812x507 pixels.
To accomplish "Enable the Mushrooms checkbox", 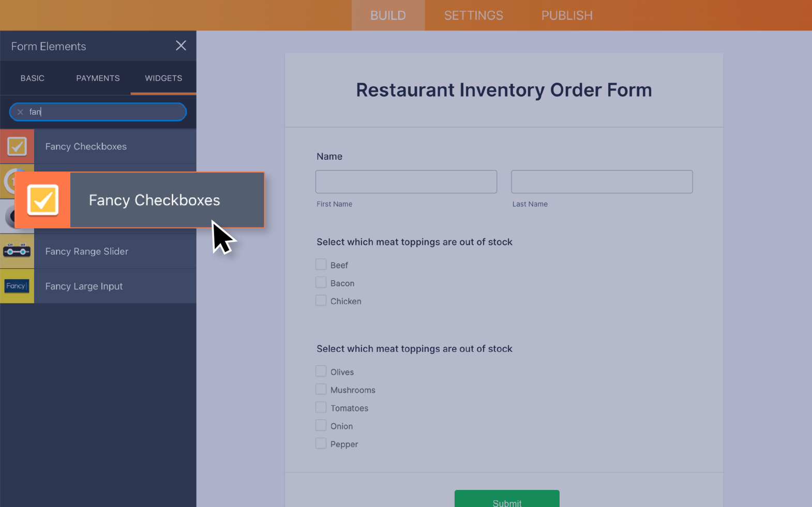I will pyautogui.click(x=321, y=390).
